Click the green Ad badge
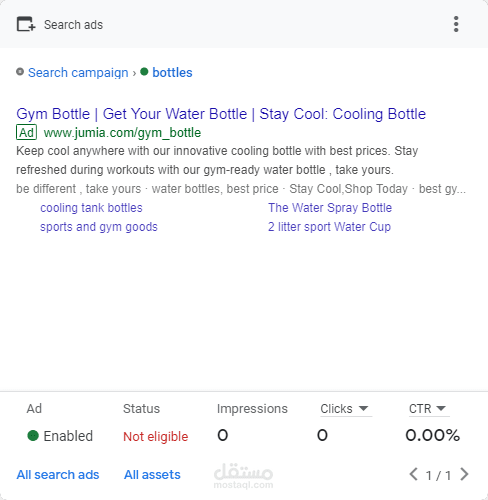The width and height of the screenshot is (488, 500). [x=26, y=133]
